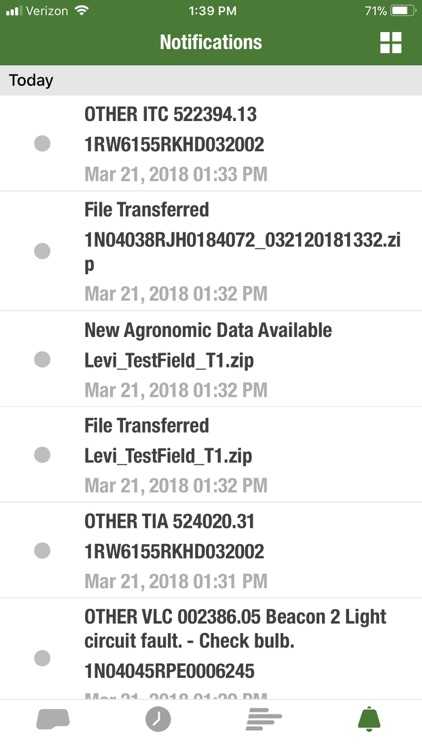Switch to the map tab in bottom bar
Screen dimensions: 422x750
point(53,719)
